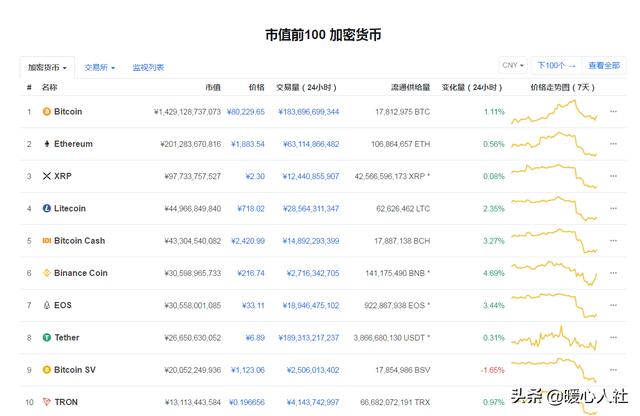Click supply value 17,812,975 BTC
The width and height of the screenshot is (640, 416).
coord(402,111)
